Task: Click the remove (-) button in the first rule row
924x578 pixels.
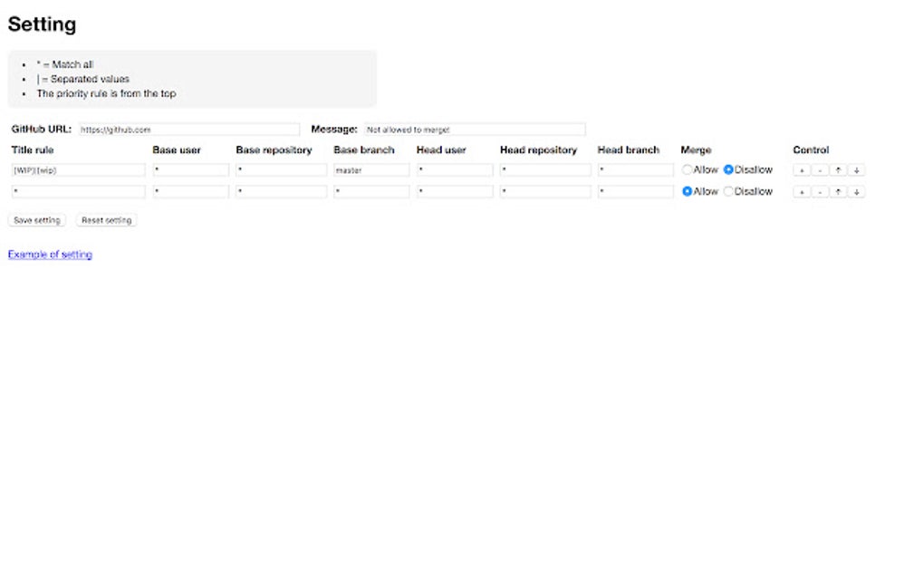Action: [x=820, y=170]
